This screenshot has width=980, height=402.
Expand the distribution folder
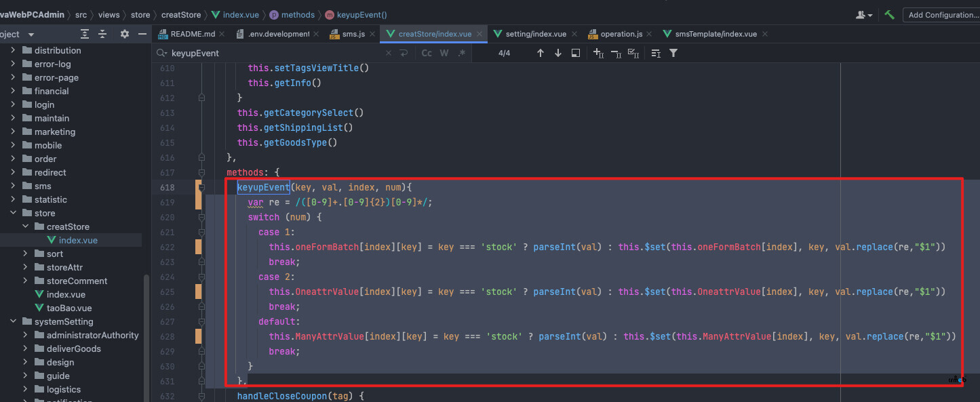(13, 50)
